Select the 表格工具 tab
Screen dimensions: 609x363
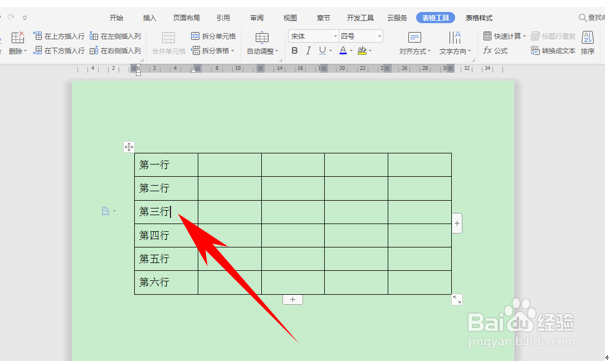[x=435, y=18]
